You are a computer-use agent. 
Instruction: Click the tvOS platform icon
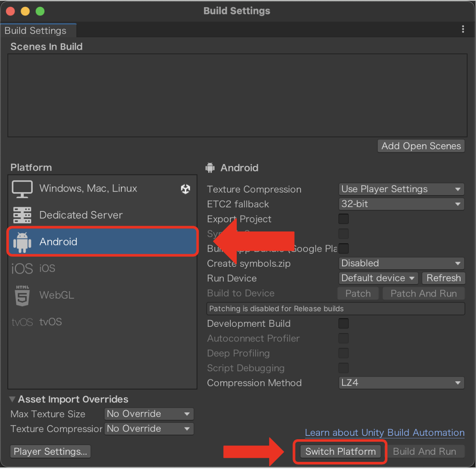point(22,322)
